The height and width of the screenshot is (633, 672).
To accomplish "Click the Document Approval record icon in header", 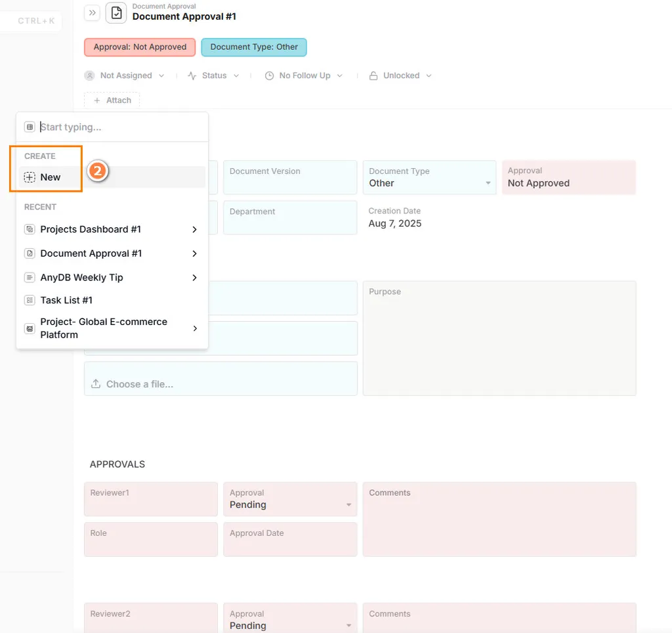I will tap(116, 12).
